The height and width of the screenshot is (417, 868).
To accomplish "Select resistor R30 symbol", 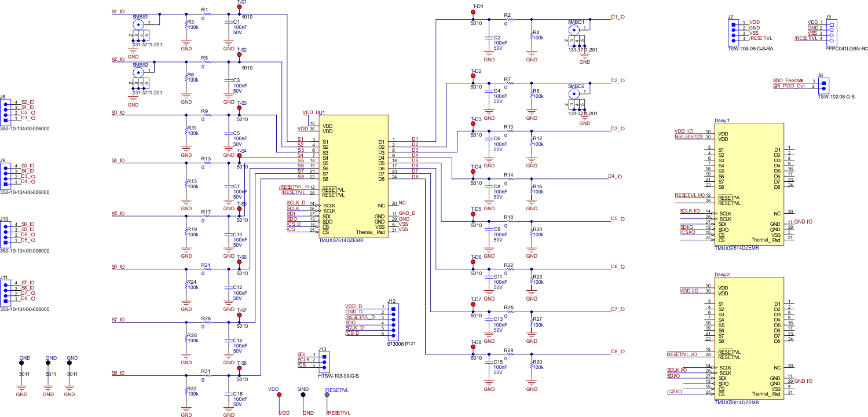I will coord(531,365).
